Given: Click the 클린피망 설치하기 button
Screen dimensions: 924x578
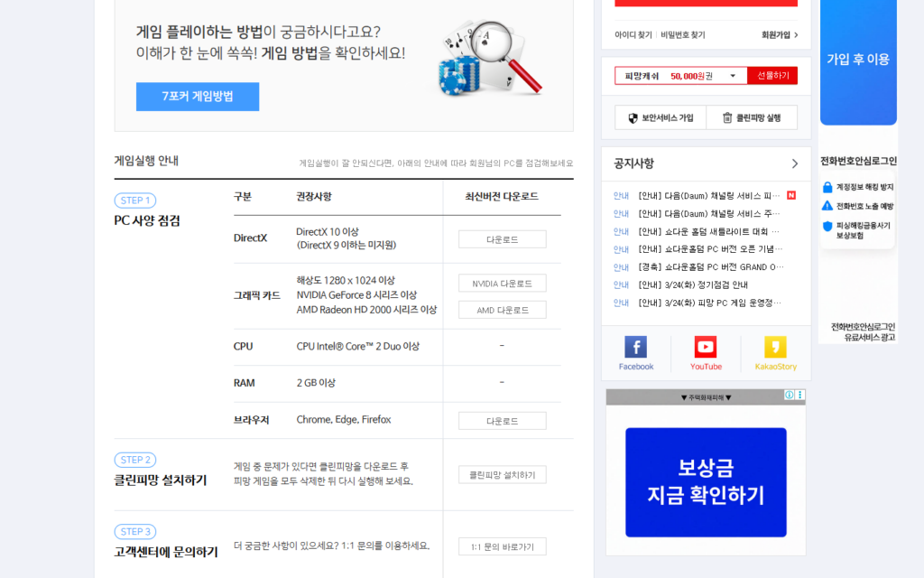Looking at the screenshot, I should click(502, 474).
